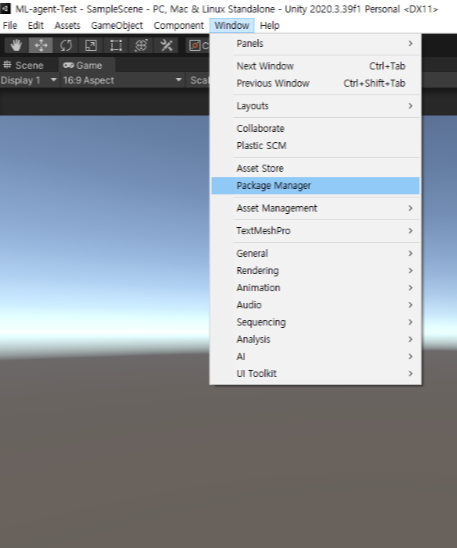Open the GameObject menu
Image resolution: width=457 pixels, height=548 pixels.
tap(117, 26)
